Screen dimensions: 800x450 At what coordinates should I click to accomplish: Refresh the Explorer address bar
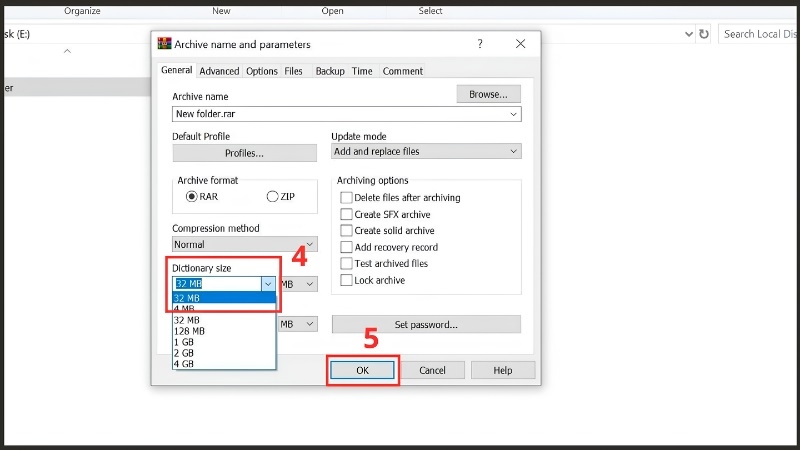pyautogui.click(x=704, y=34)
